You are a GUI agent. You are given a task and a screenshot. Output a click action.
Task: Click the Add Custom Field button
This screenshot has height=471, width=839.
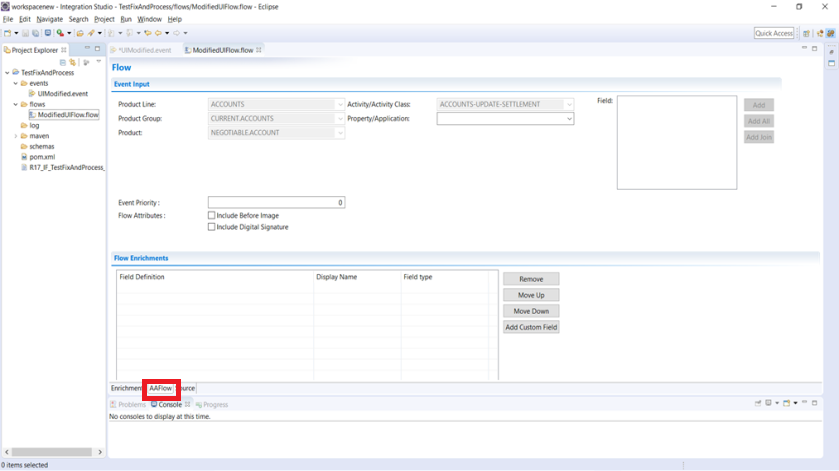point(531,327)
